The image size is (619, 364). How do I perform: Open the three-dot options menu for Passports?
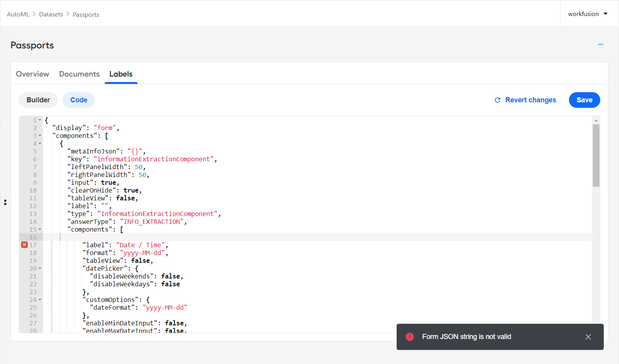click(600, 45)
